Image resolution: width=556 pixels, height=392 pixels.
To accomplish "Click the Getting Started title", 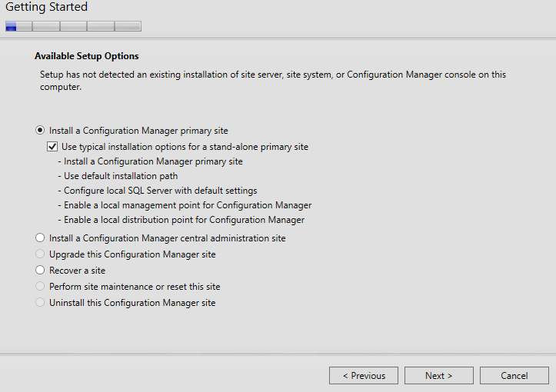I will point(46,7).
